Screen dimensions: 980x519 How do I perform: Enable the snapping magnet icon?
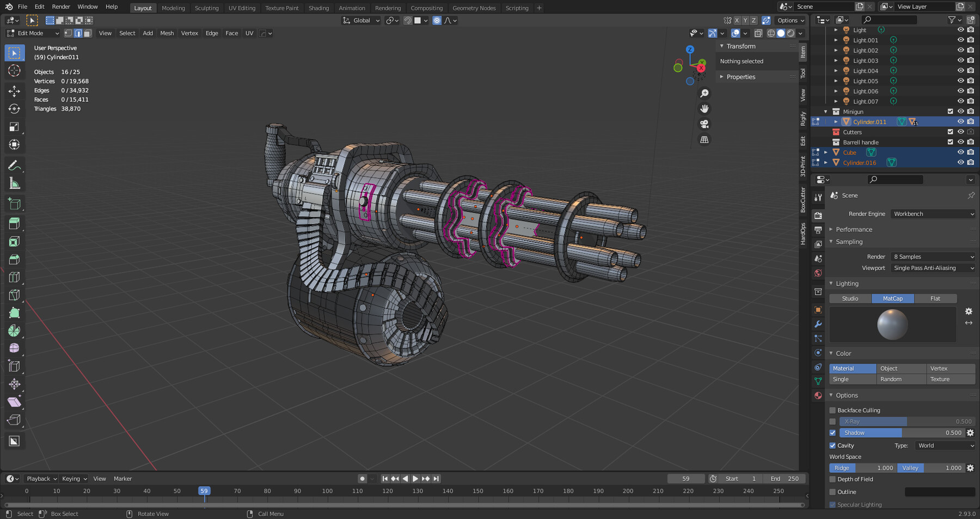click(x=407, y=20)
